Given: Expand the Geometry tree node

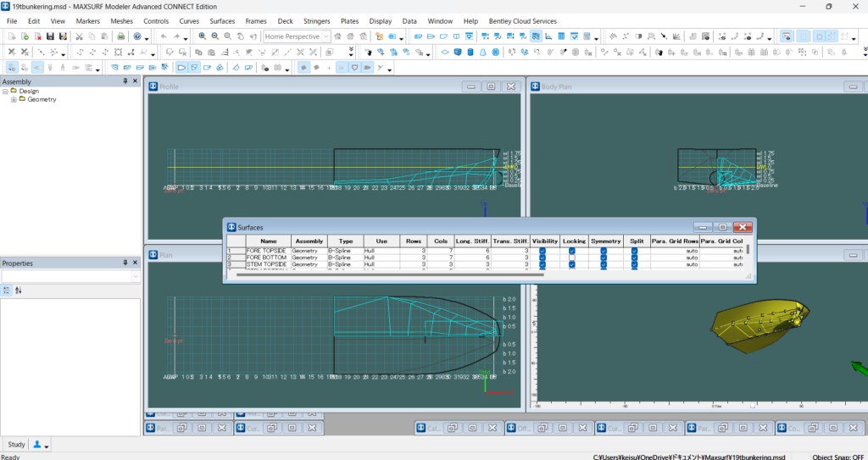Looking at the screenshot, I should coord(14,99).
